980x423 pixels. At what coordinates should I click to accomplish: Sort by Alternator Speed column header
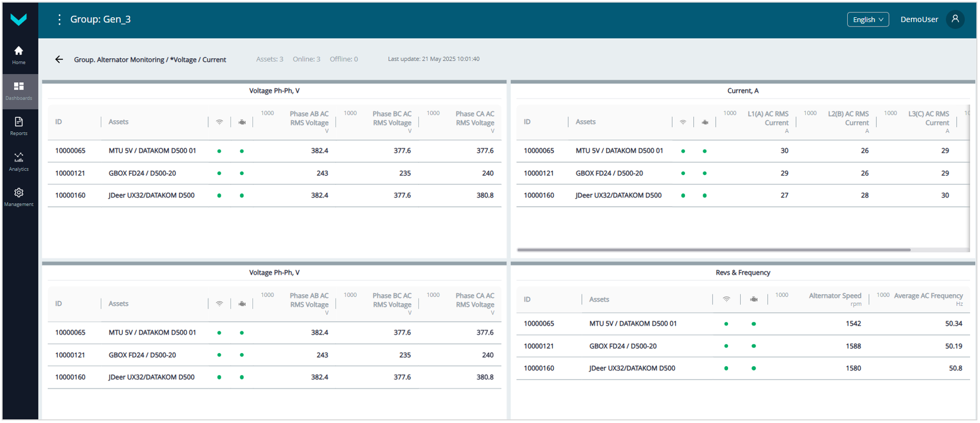tap(835, 296)
